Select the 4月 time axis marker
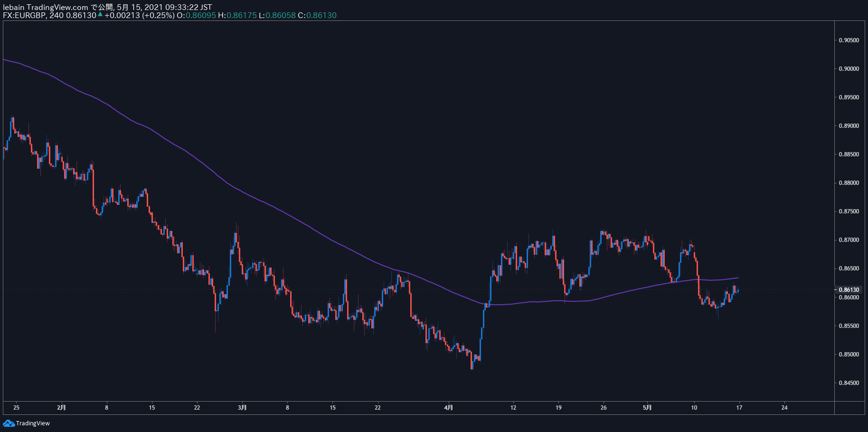The height and width of the screenshot is (432, 868). tap(449, 407)
